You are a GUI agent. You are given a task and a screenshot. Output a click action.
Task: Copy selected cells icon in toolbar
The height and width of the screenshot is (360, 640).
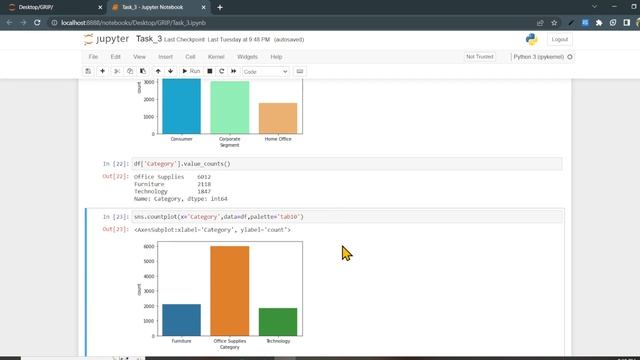pyautogui.click(x=130, y=71)
